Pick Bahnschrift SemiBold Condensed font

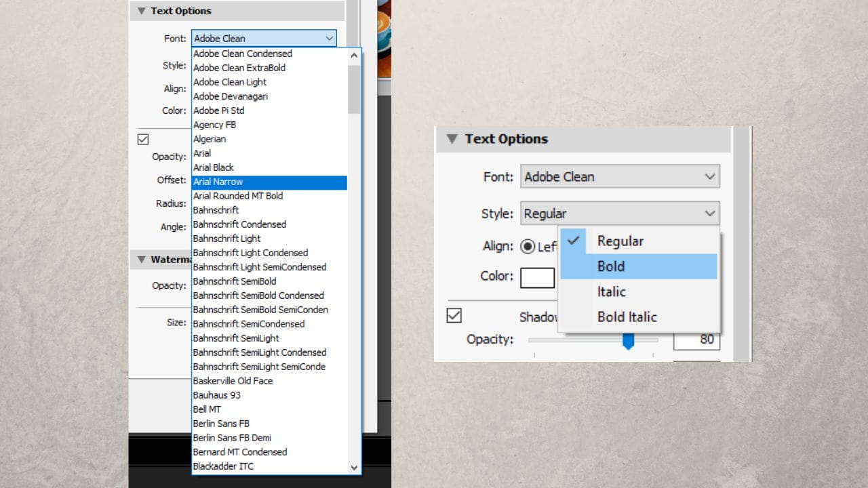pos(269,296)
